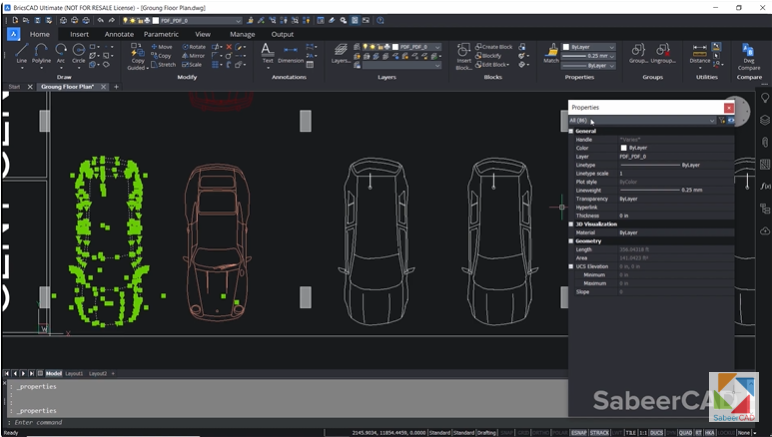The width and height of the screenshot is (772, 437).
Task: Click the Mirror button in Modify panel
Action: point(193,56)
